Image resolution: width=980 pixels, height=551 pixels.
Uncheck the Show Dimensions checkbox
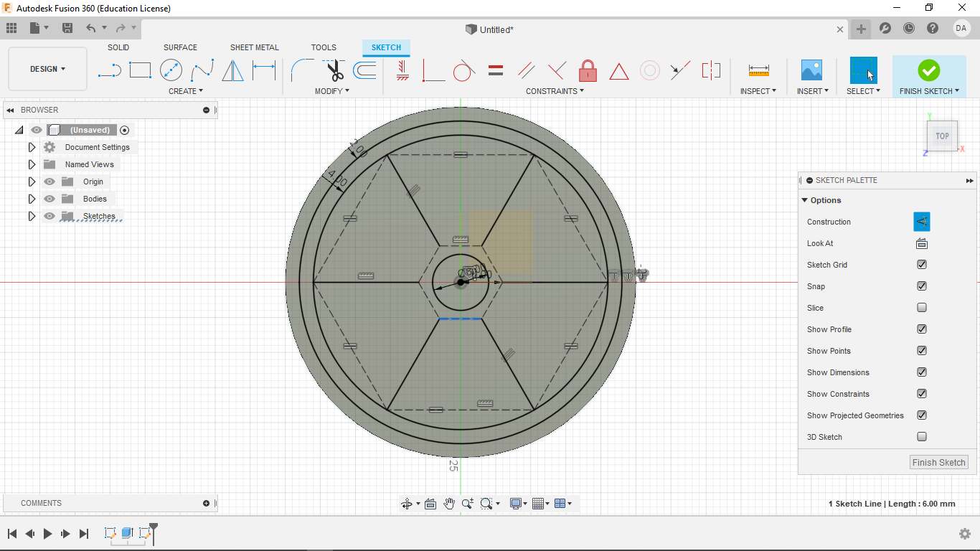(922, 372)
